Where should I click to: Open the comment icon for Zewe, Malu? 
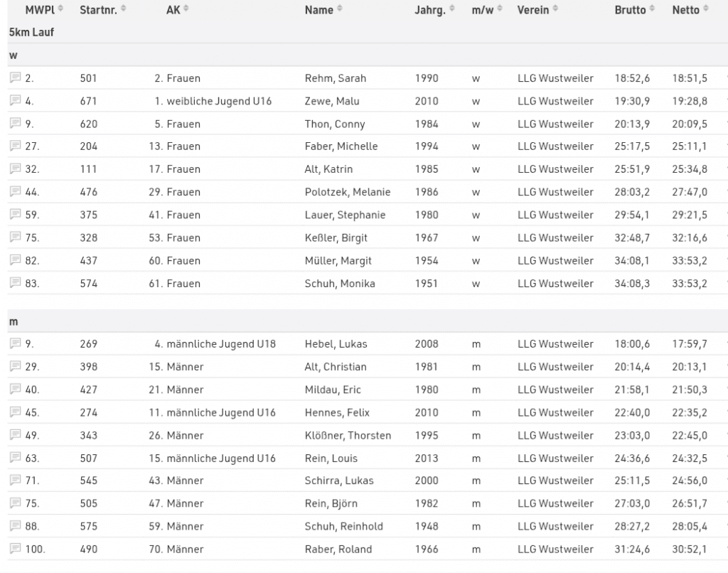click(x=15, y=101)
